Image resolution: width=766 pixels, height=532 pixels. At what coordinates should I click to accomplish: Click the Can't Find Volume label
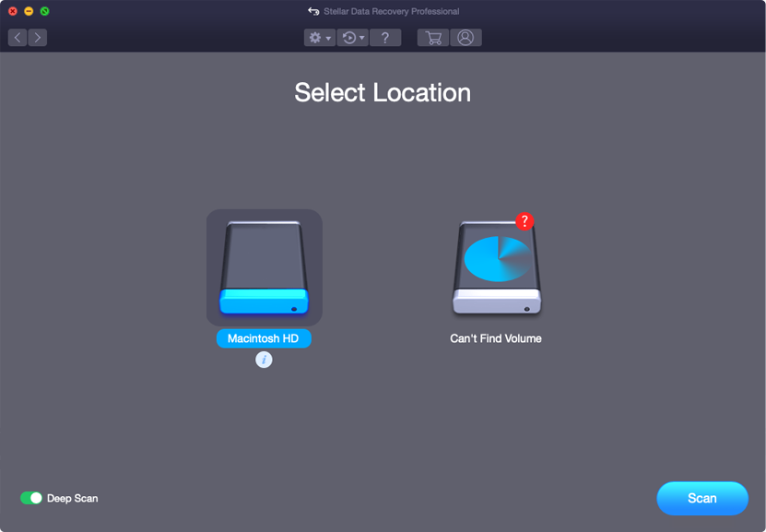[x=496, y=338]
